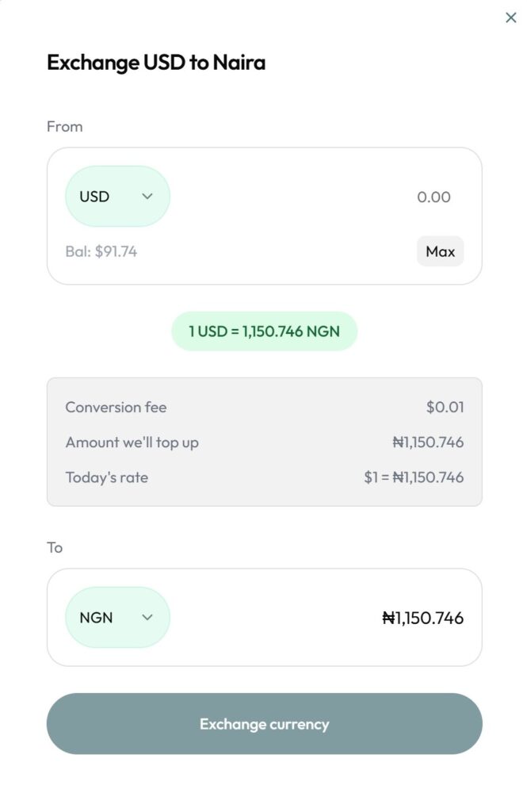Click the chevron arrow beside USD
527x812 pixels.
(x=147, y=197)
